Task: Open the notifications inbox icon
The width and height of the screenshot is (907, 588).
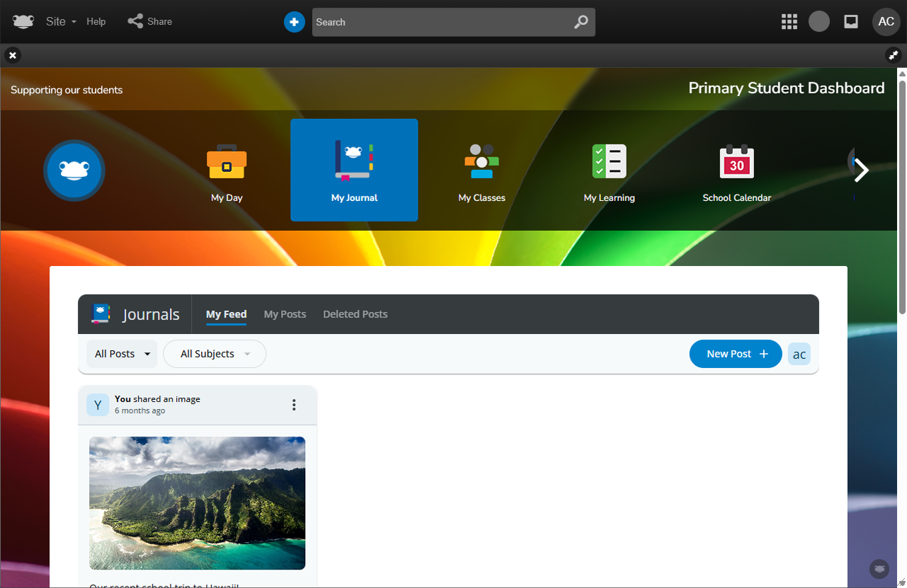Action: pyautogui.click(x=851, y=22)
